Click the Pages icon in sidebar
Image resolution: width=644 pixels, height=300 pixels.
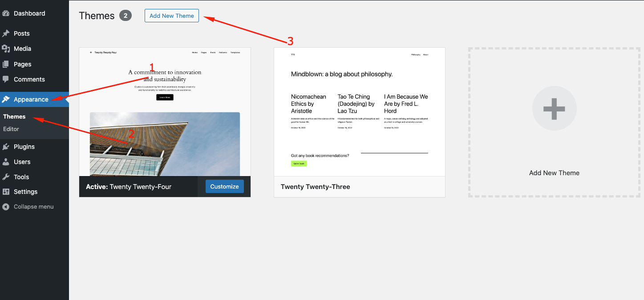pyautogui.click(x=6, y=64)
